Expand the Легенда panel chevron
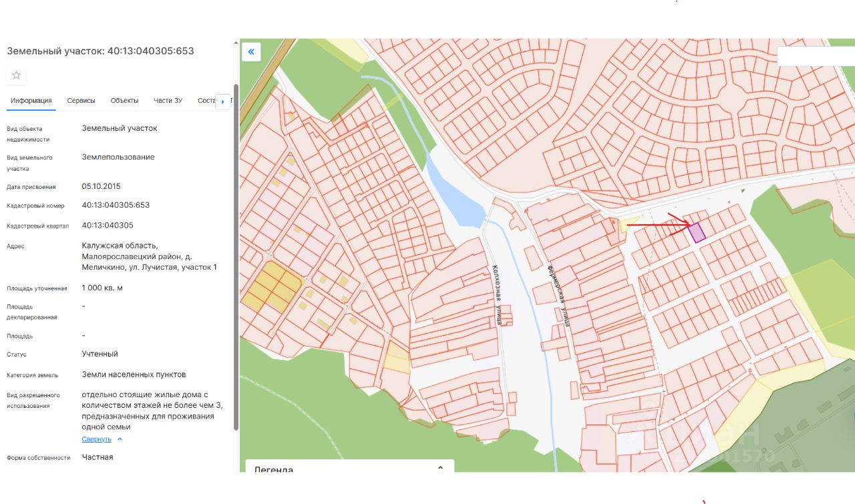The image size is (855, 504). coord(440,469)
